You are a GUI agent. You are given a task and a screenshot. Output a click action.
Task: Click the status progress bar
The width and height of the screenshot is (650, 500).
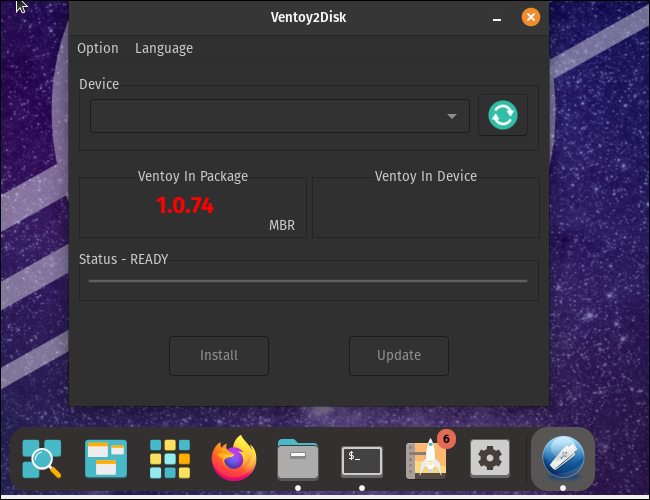(x=308, y=281)
